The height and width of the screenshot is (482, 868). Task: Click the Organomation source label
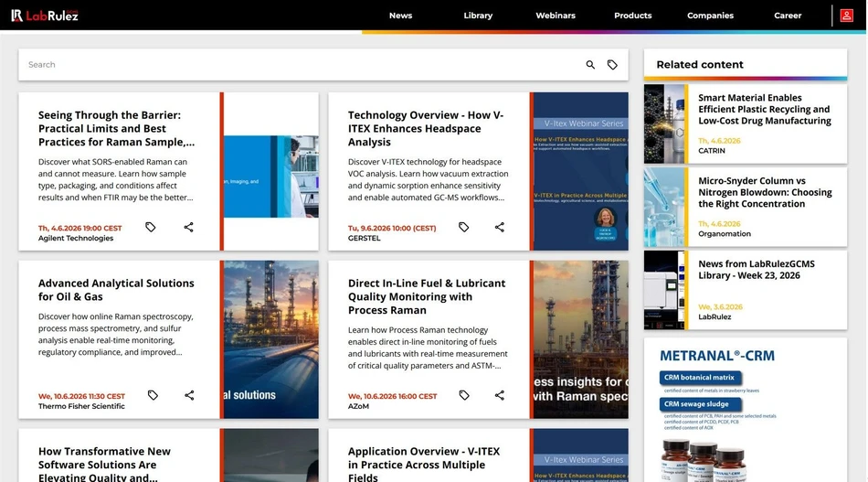coord(724,234)
